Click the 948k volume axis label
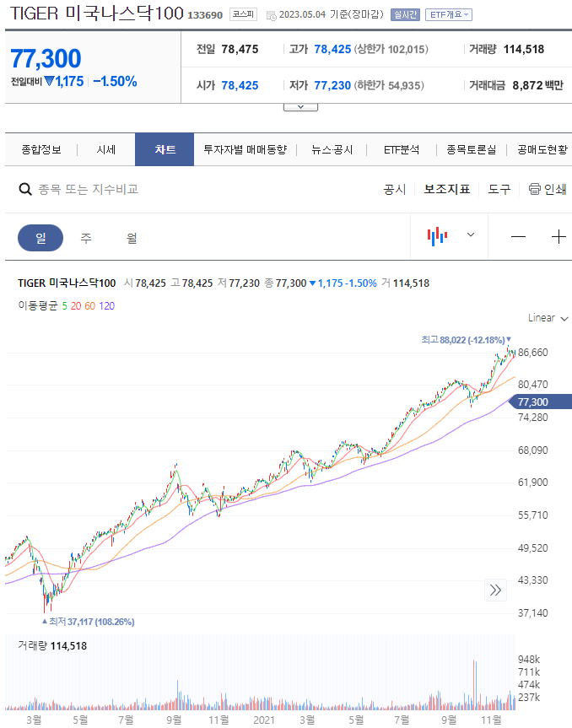572x728 pixels. tap(529, 660)
